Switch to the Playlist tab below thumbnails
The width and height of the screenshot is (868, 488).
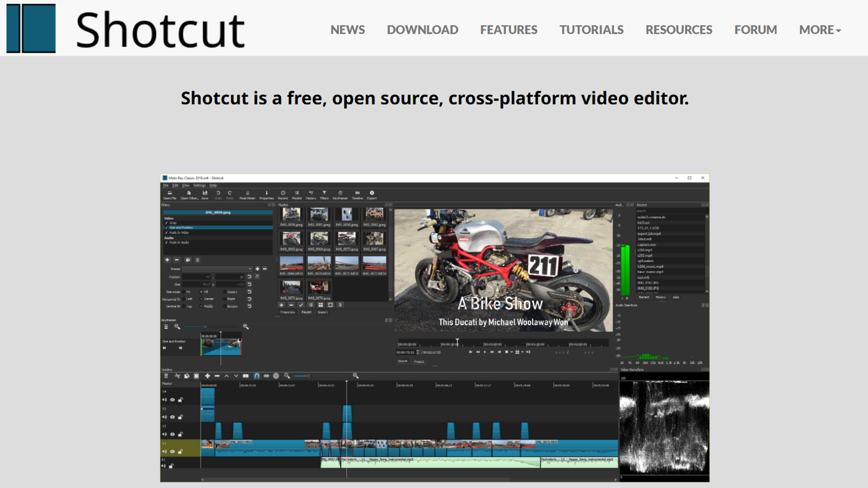coord(306,312)
